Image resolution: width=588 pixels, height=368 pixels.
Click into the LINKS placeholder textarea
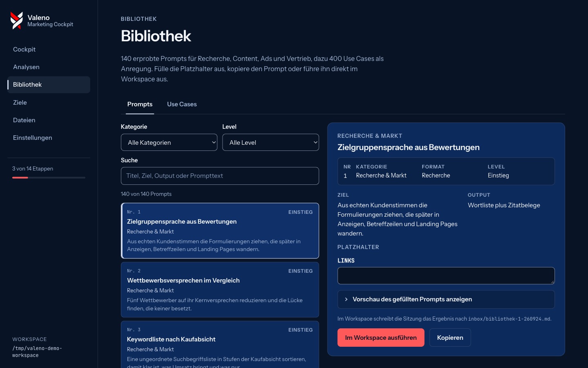point(446,276)
